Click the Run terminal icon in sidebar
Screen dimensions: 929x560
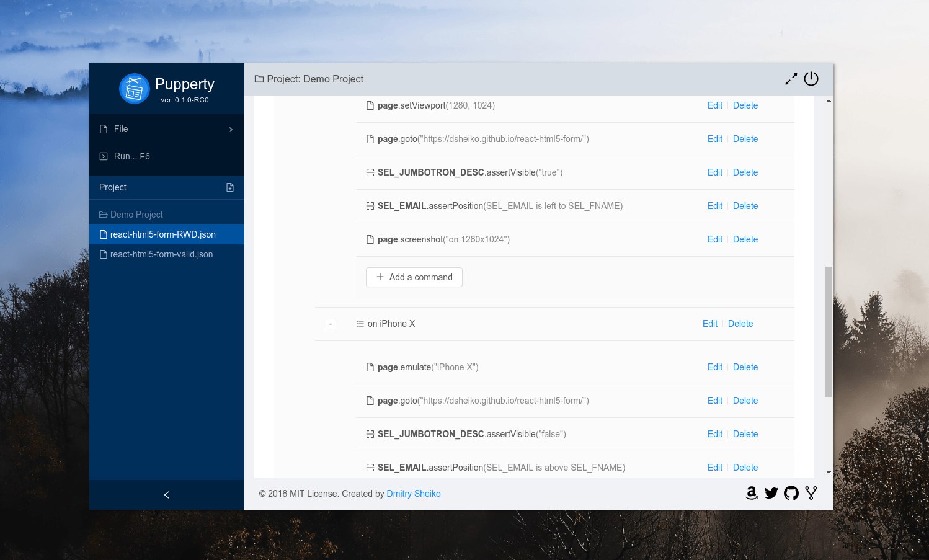(x=104, y=156)
